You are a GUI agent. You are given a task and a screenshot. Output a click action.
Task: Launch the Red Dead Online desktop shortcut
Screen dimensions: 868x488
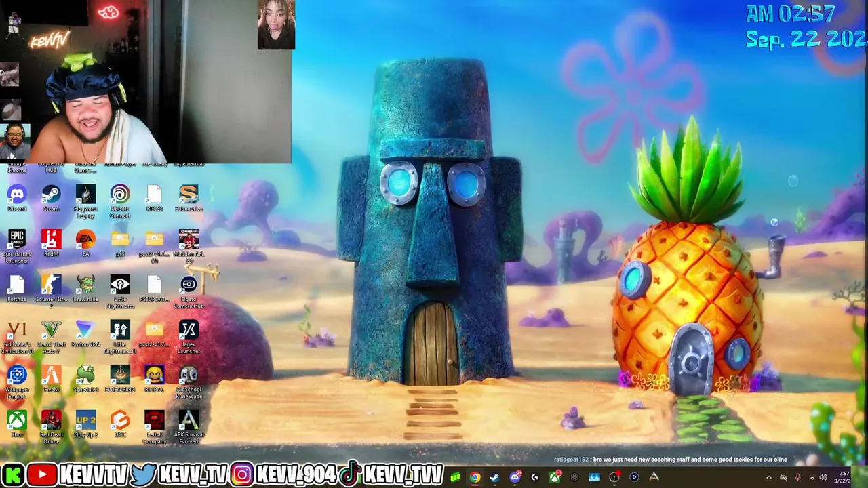tap(51, 427)
